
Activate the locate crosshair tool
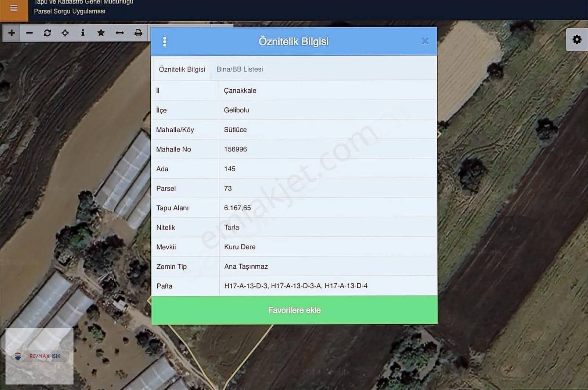[65, 33]
